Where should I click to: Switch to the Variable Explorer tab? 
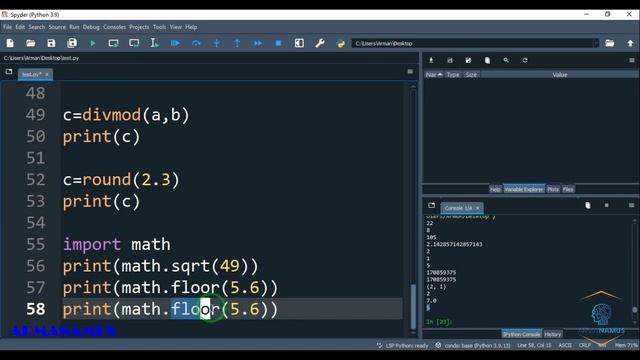tap(524, 189)
